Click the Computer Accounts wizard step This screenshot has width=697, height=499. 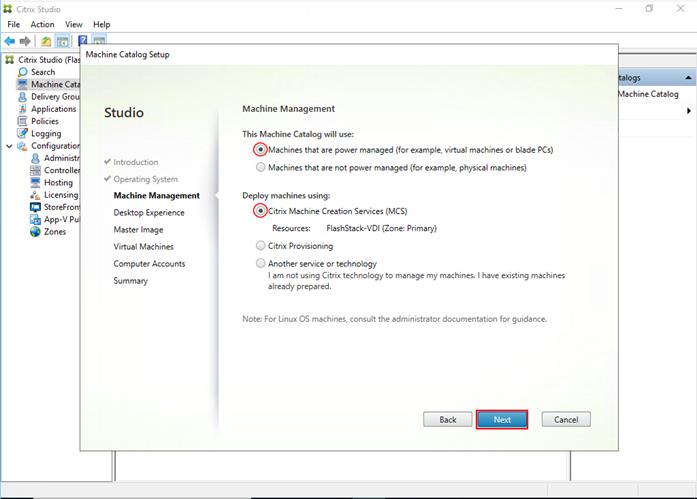(x=149, y=264)
